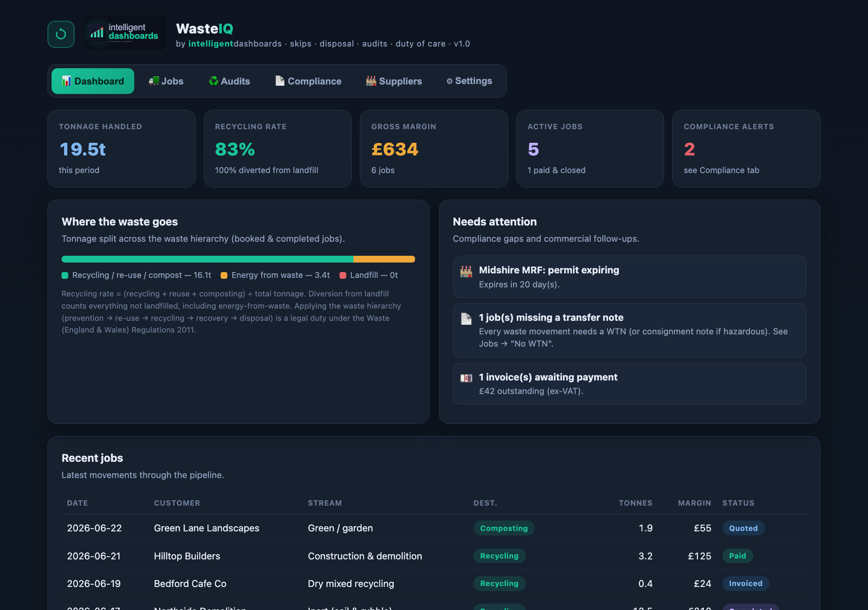
Task: Click the Recycling badge for Bedford Cafe Co
Action: click(x=499, y=583)
